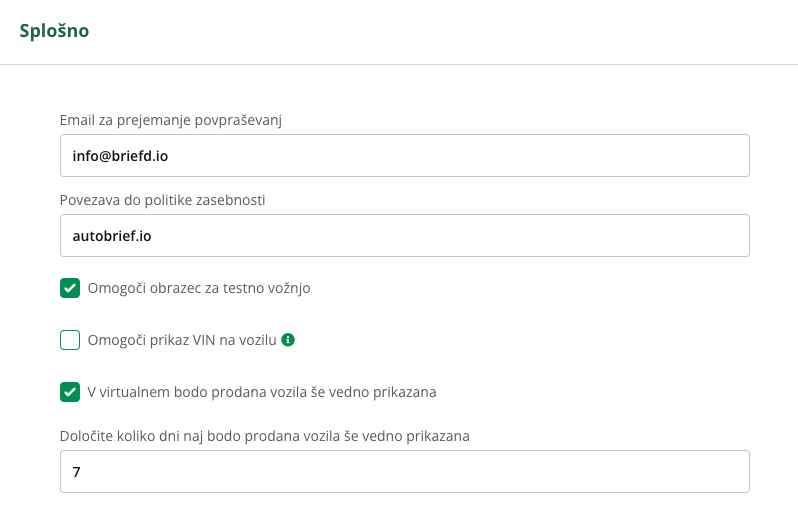Open the VIN display info icon
Viewport: 798px width, 529px height.
[288, 340]
